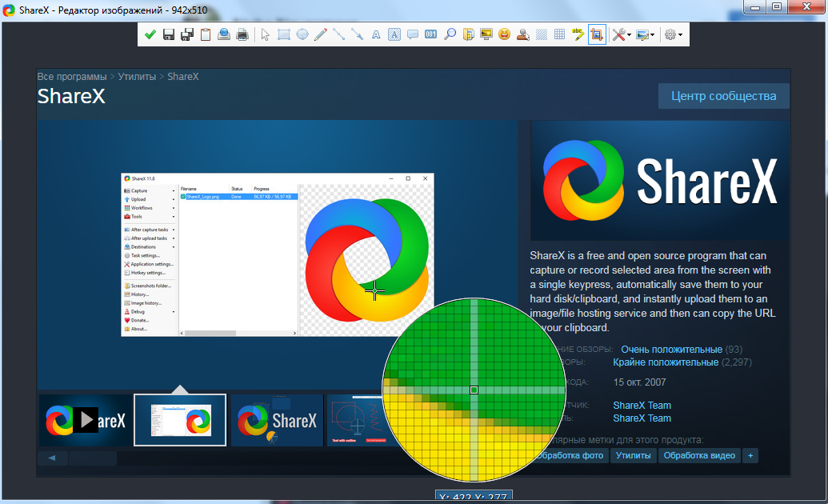
Task: Click 'ShareX_Logo.png' row in file list
Action: click(238, 197)
